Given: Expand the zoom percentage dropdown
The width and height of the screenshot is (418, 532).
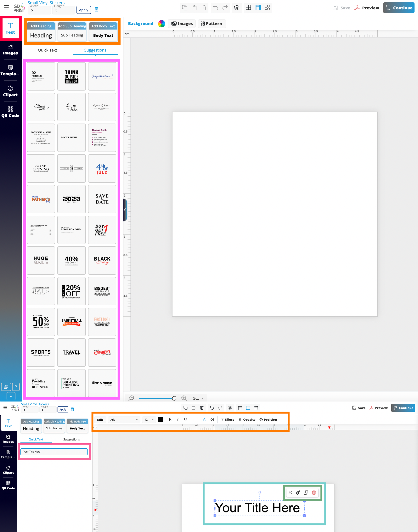Looking at the screenshot, I should pos(202,398).
